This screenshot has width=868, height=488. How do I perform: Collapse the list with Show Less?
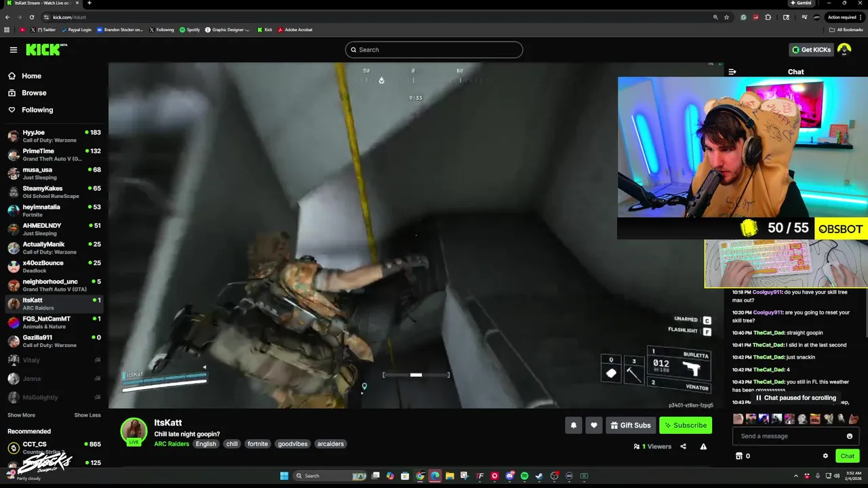click(x=87, y=415)
